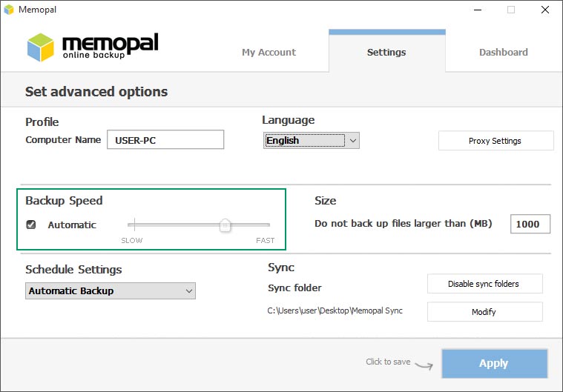Click Apply to save settings

tap(495, 363)
